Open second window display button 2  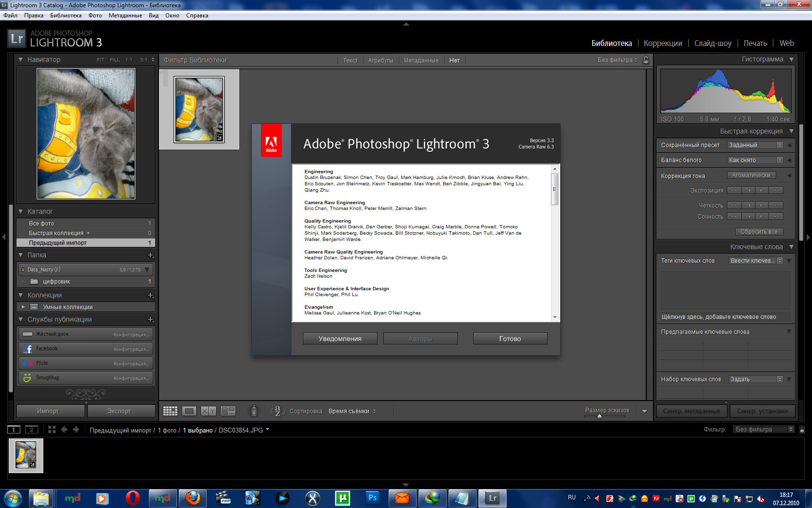click(x=31, y=430)
